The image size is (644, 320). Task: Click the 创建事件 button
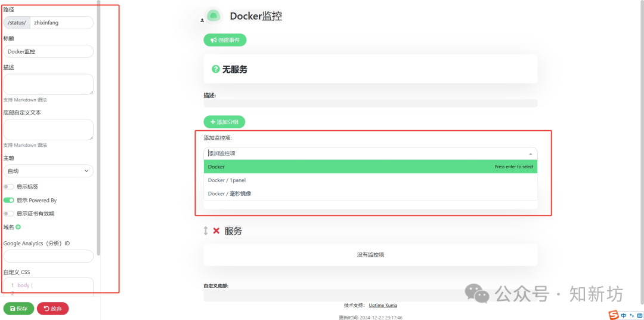[x=225, y=40]
